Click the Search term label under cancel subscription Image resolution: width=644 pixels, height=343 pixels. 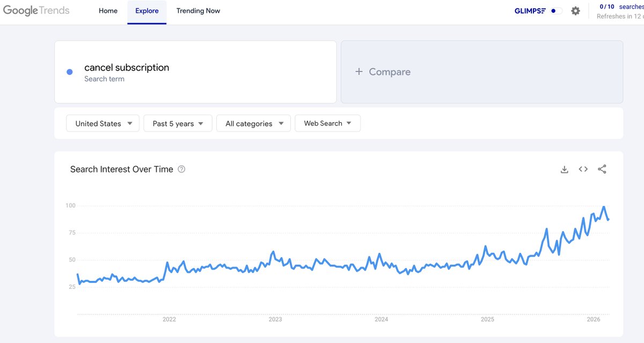(x=104, y=79)
